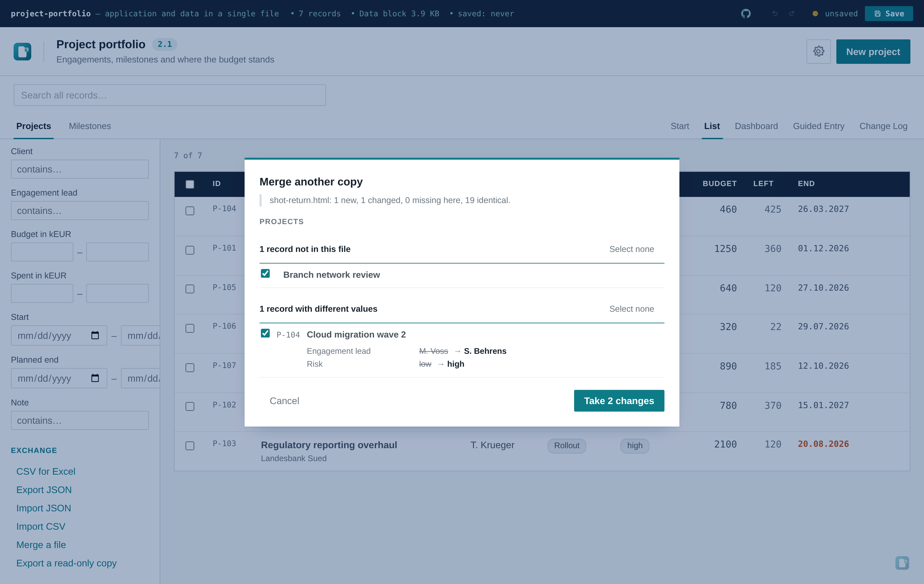Focus the Search all records field
This screenshot has height=584, width=924.
click(170, 95)
